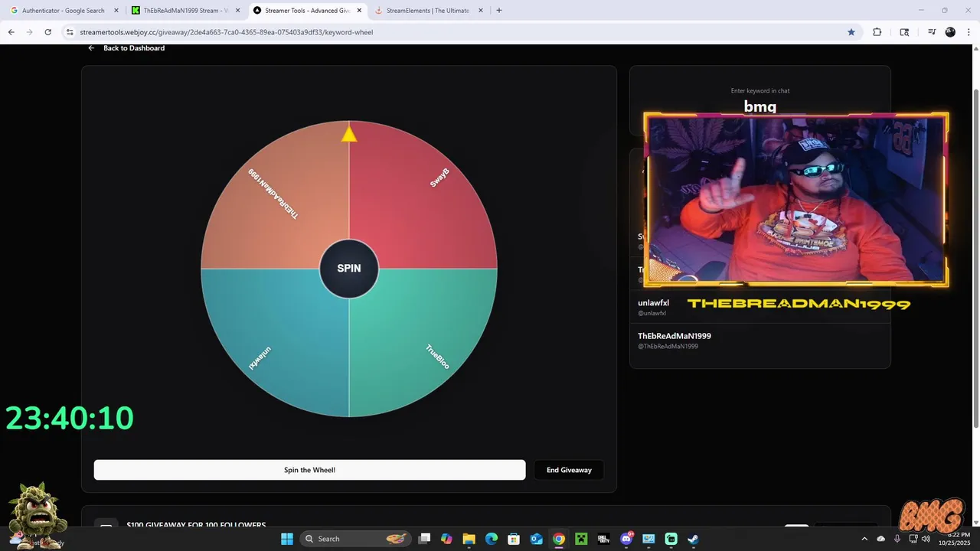Click the microphone tray icon
Image resolution: width=980 pixels, height=551 pixels.
897,539
